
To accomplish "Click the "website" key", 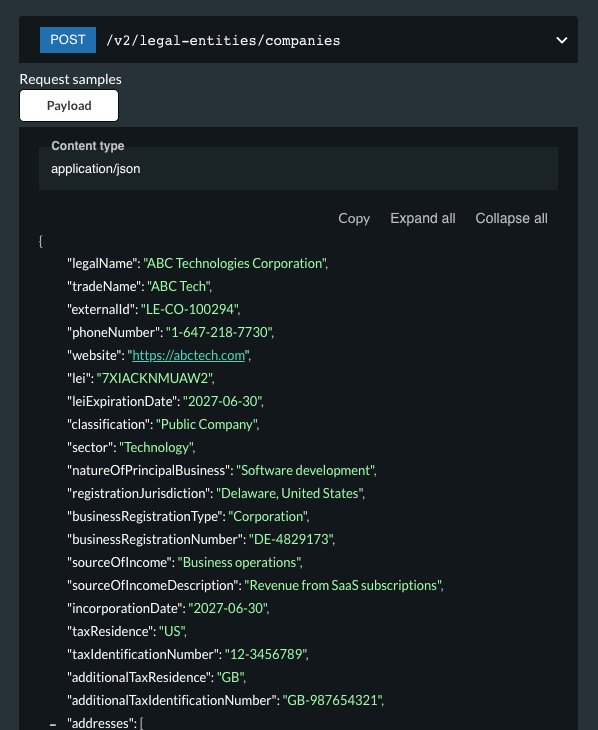I will [x=95, y=355].
